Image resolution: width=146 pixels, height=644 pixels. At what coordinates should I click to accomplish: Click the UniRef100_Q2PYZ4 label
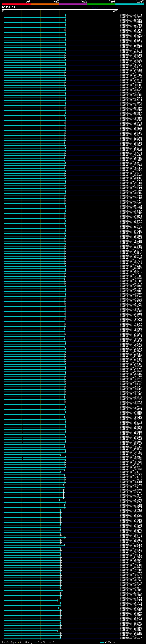pos(131,361)
